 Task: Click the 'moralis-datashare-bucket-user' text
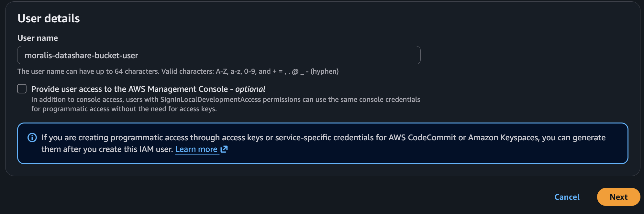[x=81, y=56]
